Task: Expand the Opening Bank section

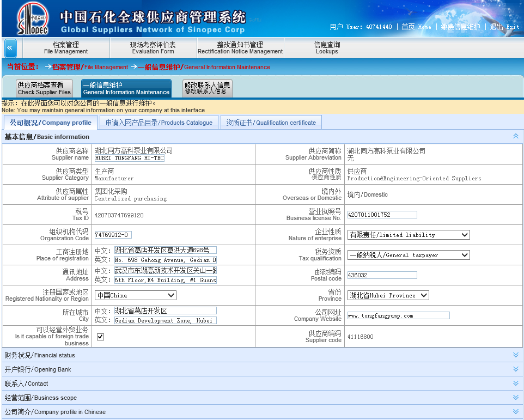Action: pos(515,369)
